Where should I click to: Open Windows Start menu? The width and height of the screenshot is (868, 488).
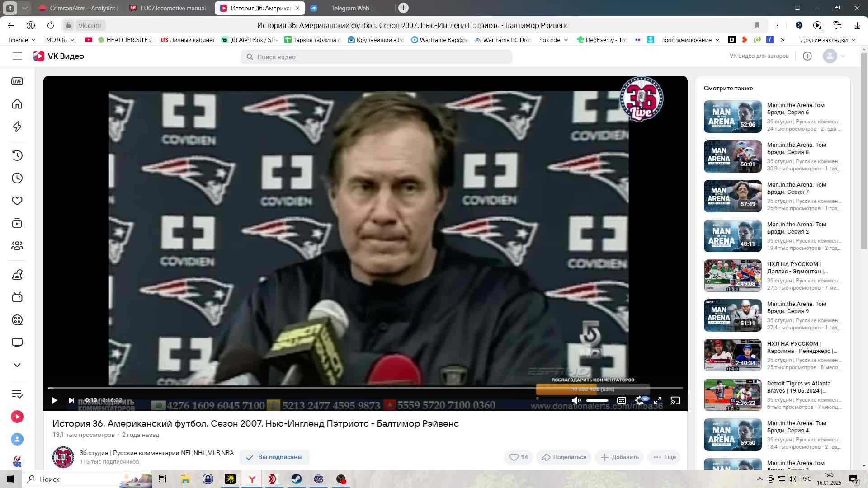tap(11, 479)
